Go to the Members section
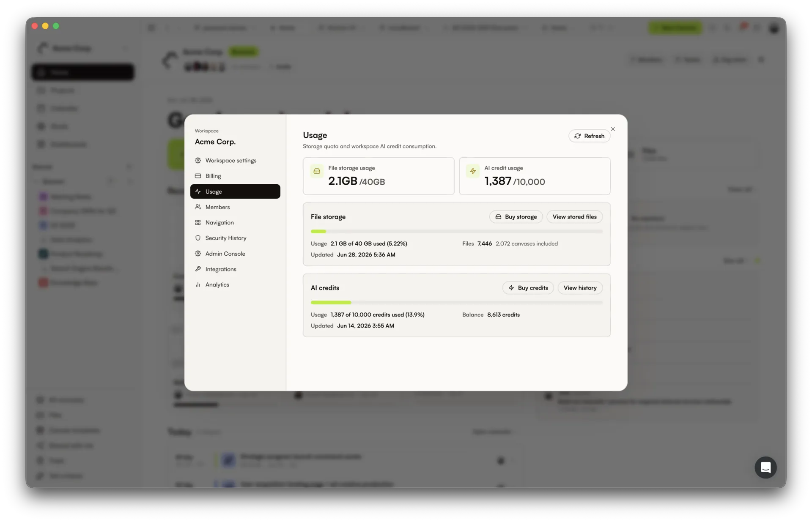Image resolution: width=812 pixels, height=522 pixels. click(x=235, y=207)
